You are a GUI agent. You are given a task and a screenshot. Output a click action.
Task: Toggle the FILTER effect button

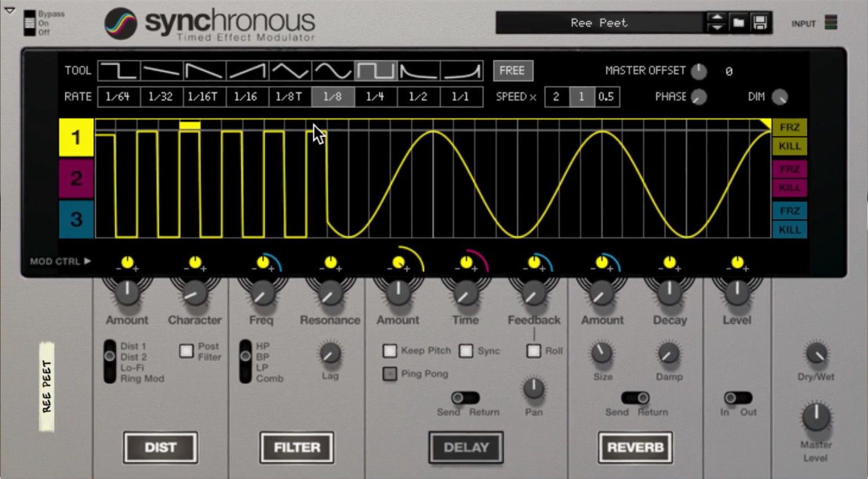[x=297, y=447]
